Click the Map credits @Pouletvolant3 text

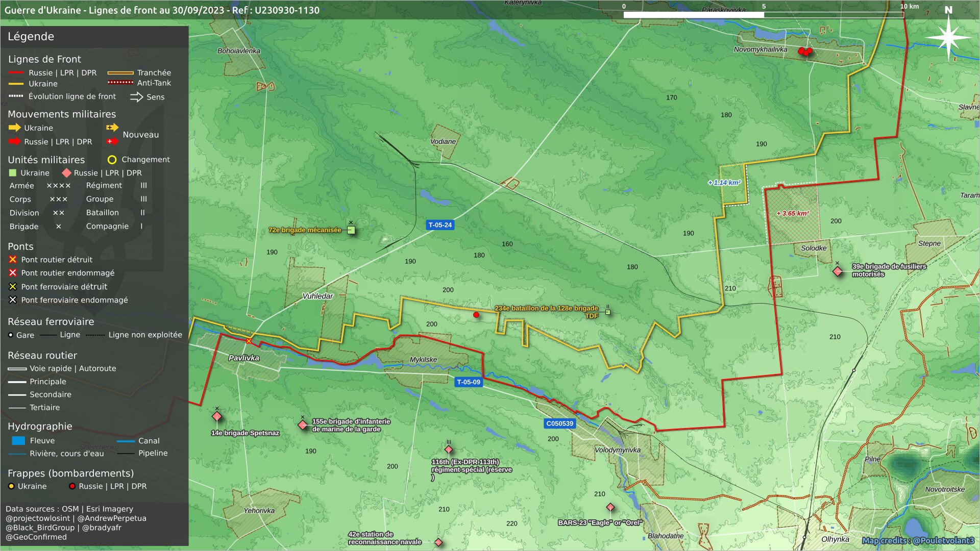point(918,540)
